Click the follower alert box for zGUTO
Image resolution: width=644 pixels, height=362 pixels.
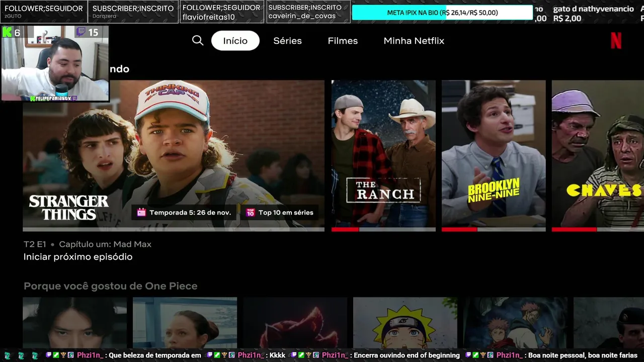click(44, 12)
